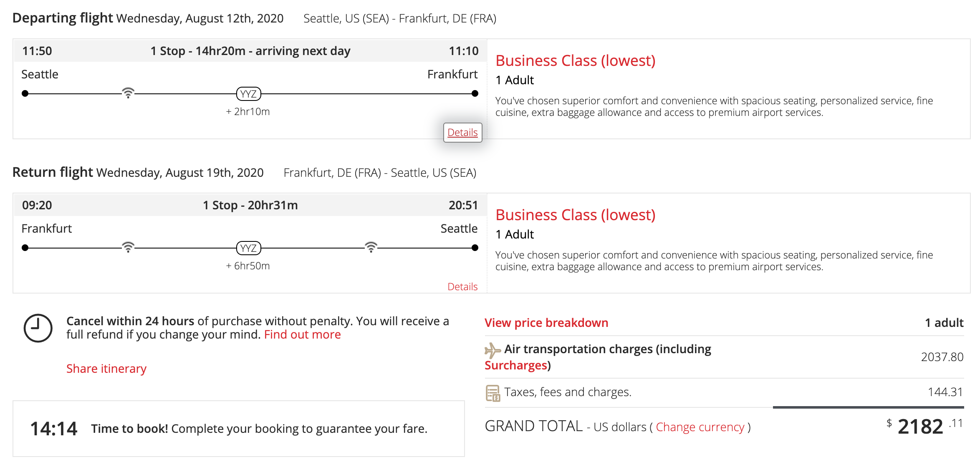The image size is (980, 467).
Task: Click airplane icon next to air transportation charges
Action: [493, 350]
